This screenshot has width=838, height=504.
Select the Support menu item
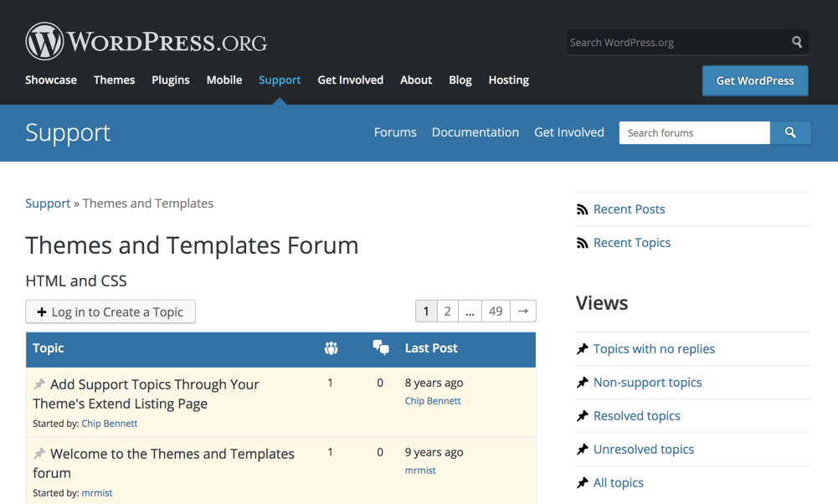pyautogui.click(x=280, y=80)
